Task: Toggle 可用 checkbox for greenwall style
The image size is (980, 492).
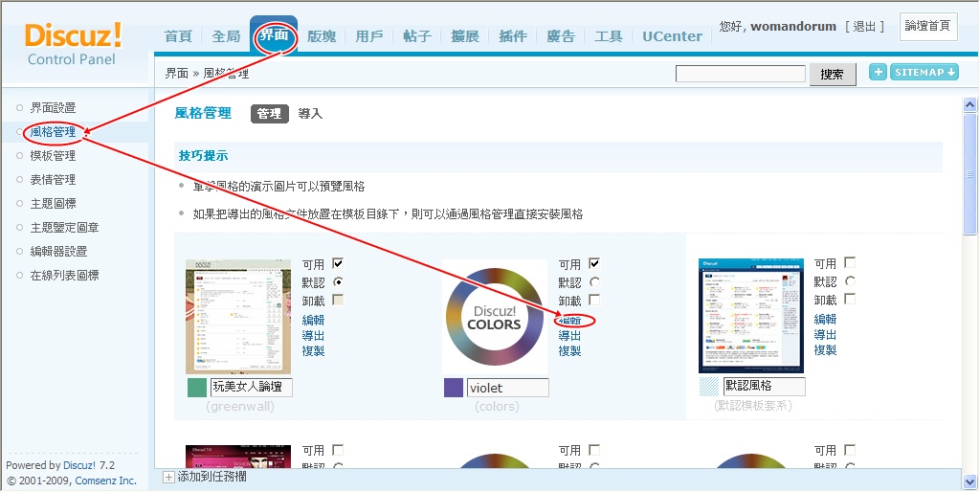Action: pos(338,263)
